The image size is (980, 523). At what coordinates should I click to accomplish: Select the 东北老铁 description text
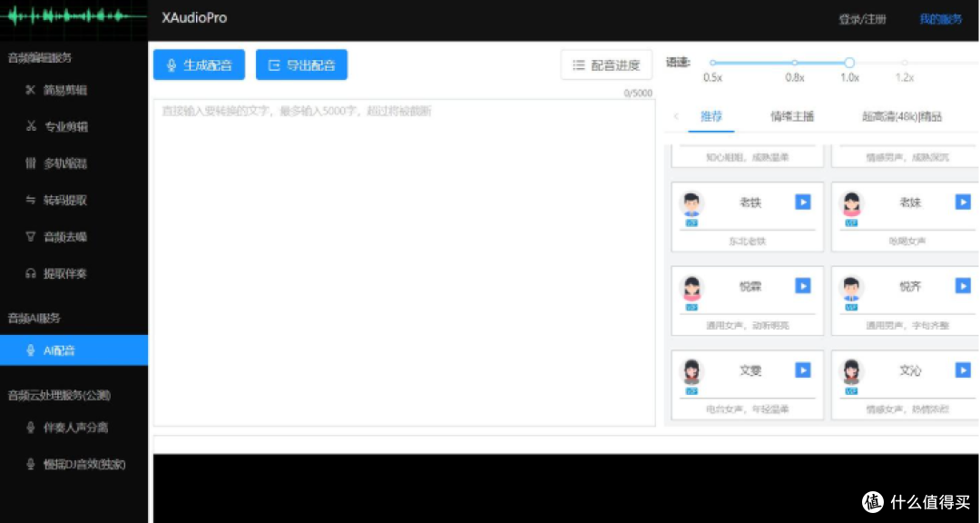point(748,242)
